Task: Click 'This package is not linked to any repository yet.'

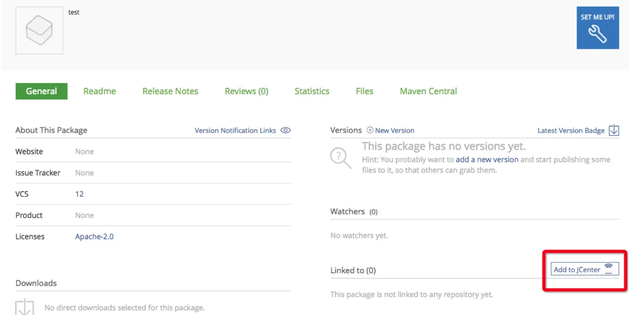Action: pyautogui.click(x=412, y=295)
